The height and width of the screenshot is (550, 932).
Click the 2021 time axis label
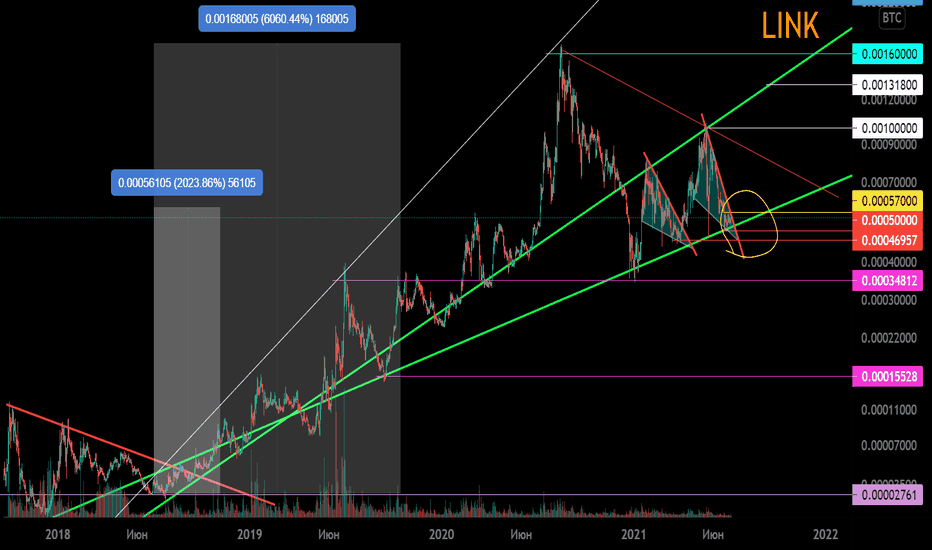point(633,534)
